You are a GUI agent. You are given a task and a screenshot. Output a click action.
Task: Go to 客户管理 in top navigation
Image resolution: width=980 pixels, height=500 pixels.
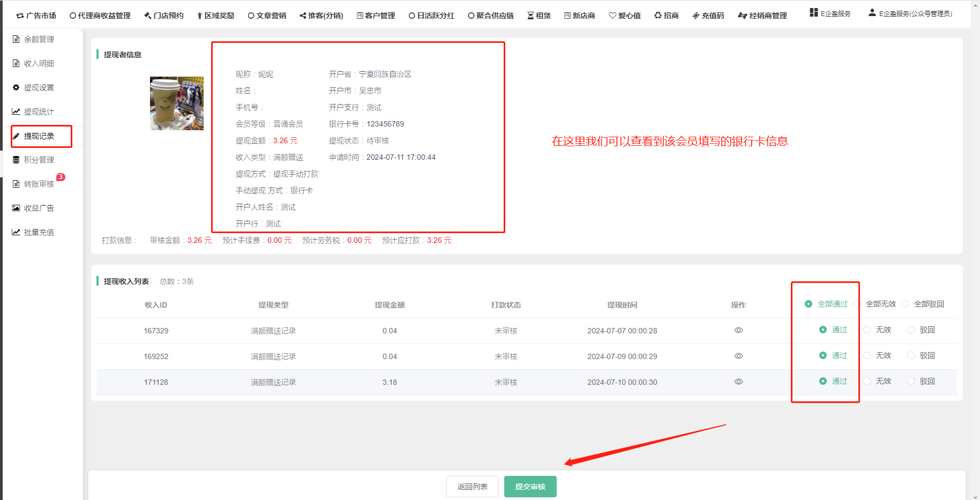click(x=376, y=16)
